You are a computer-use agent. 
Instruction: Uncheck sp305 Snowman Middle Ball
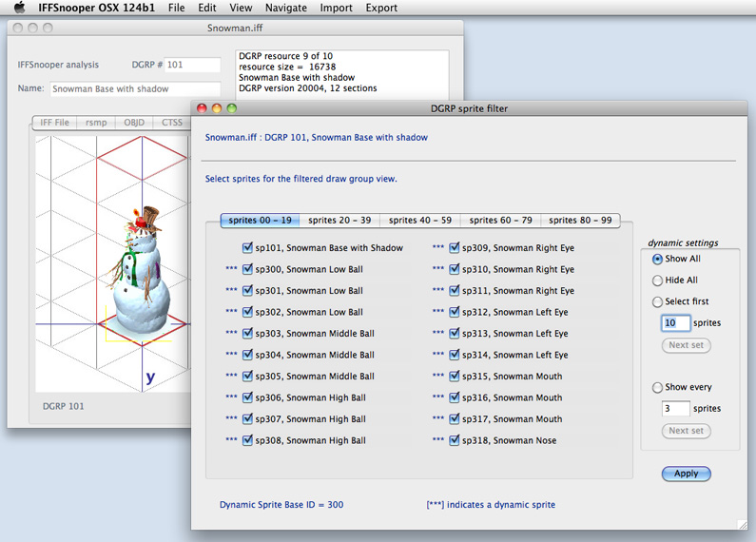point(247,377)
